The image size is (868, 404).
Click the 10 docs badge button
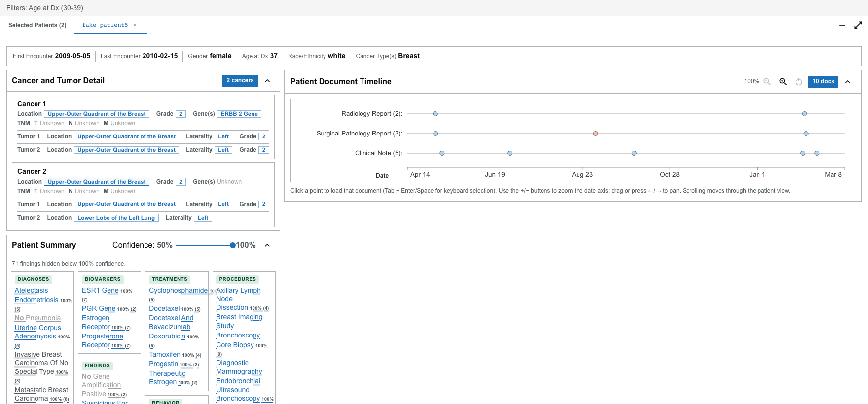pos(823,82)
